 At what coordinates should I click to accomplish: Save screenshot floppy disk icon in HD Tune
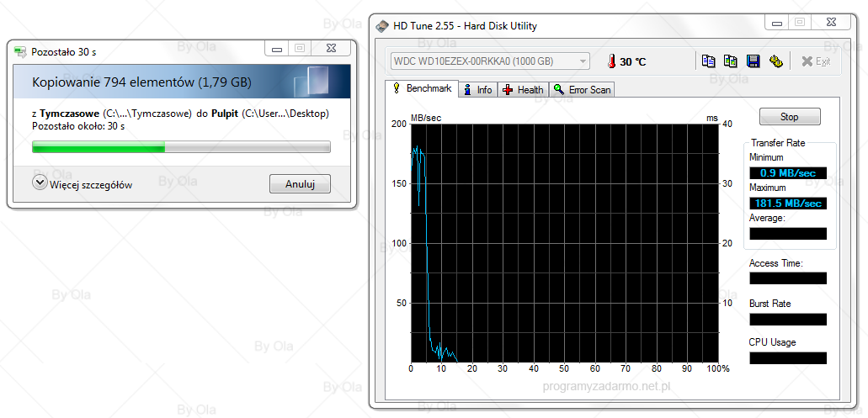click(753, 61)
